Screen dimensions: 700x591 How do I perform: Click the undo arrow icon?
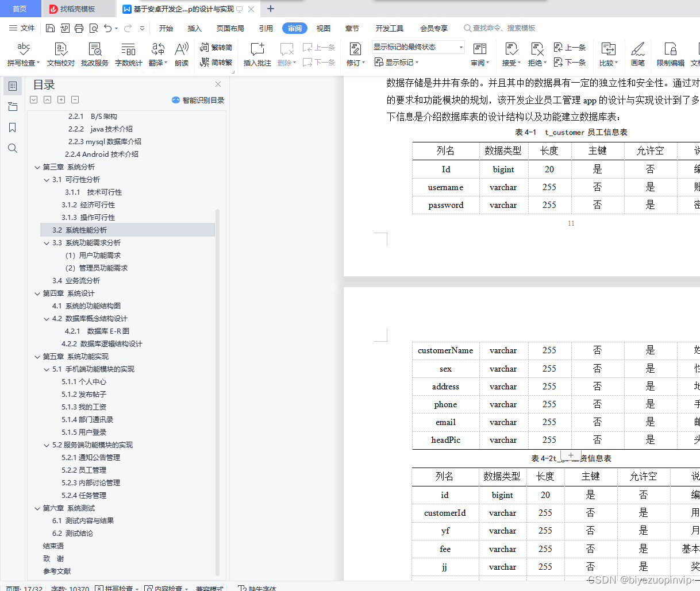click(x=107, y=28)
